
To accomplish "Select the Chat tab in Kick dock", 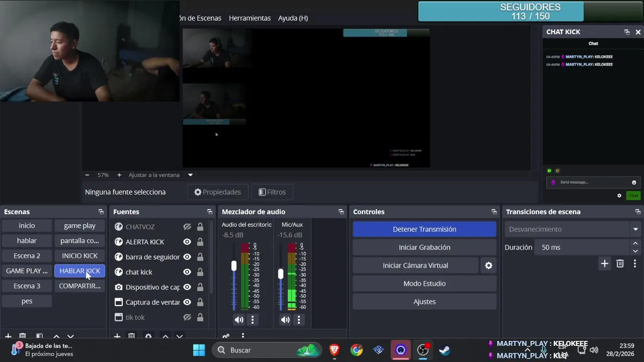I will click(x=593, y=44).
